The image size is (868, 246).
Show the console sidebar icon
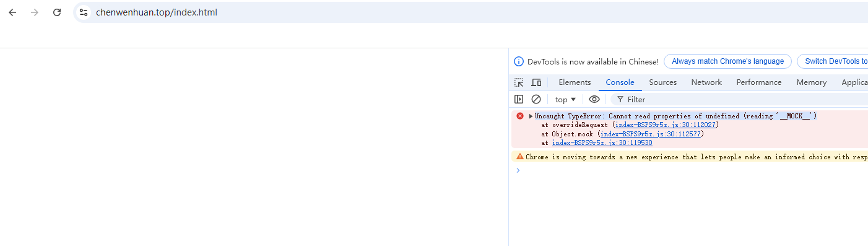(x=519, y=99)
